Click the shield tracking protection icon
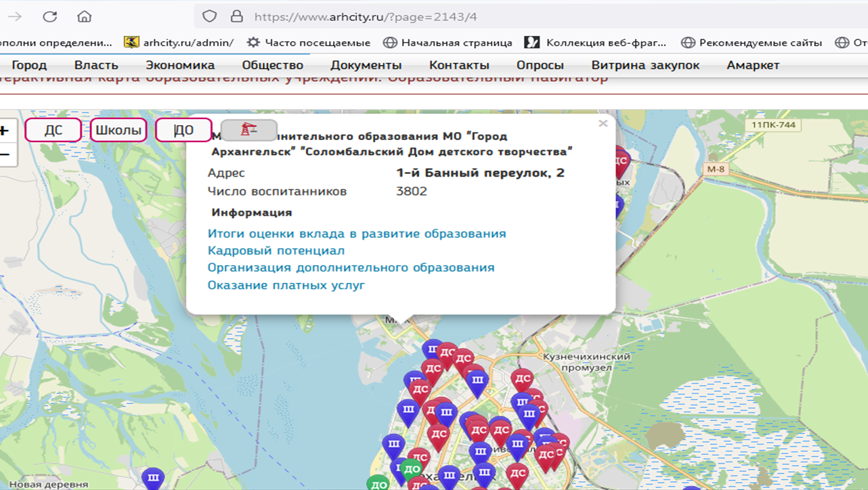868x490 pixels. (210, 17)
